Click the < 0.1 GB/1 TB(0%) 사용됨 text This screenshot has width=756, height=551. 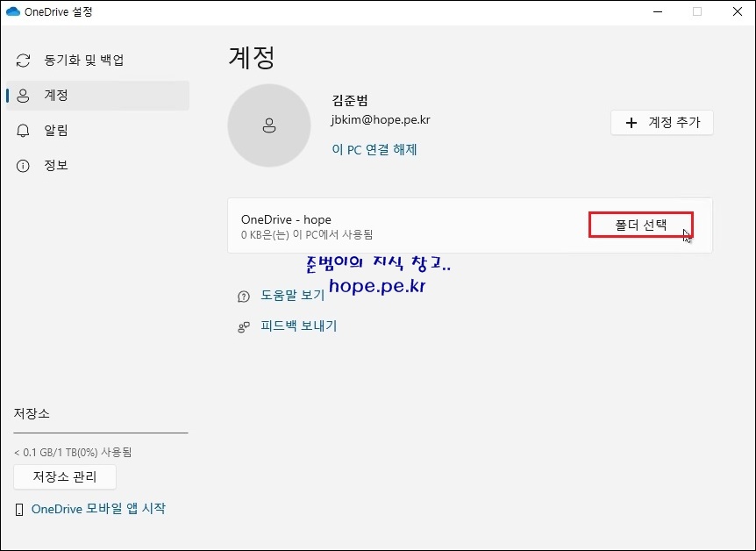coord(73,452)
